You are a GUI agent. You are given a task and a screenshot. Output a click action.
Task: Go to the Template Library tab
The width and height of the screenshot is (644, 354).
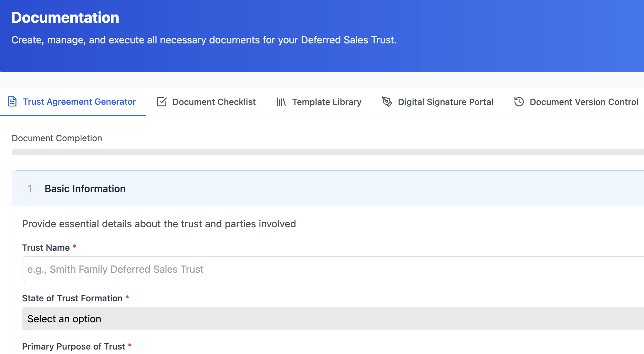[x=326, y=102]
